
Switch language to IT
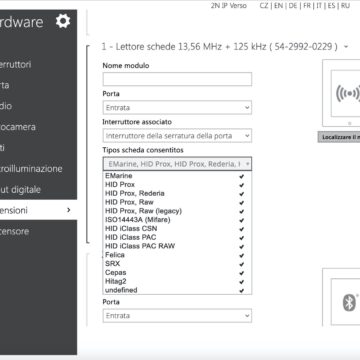coord(319,6)
